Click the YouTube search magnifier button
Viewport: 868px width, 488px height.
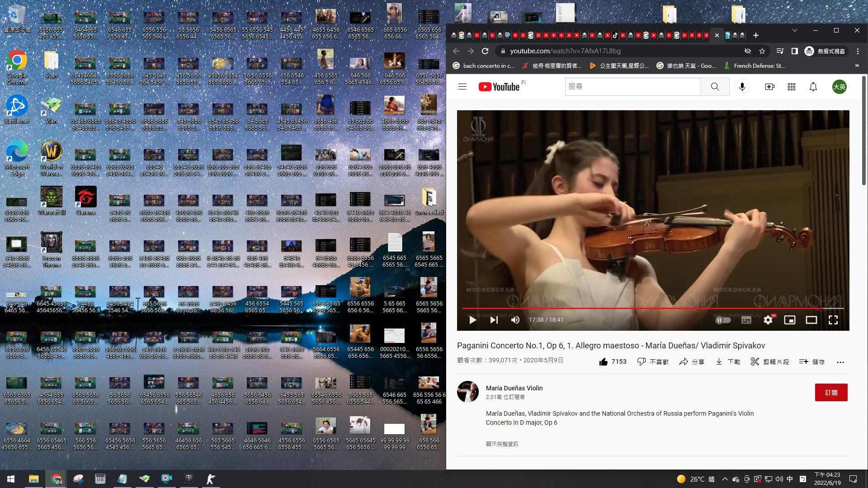click(715, 86)
